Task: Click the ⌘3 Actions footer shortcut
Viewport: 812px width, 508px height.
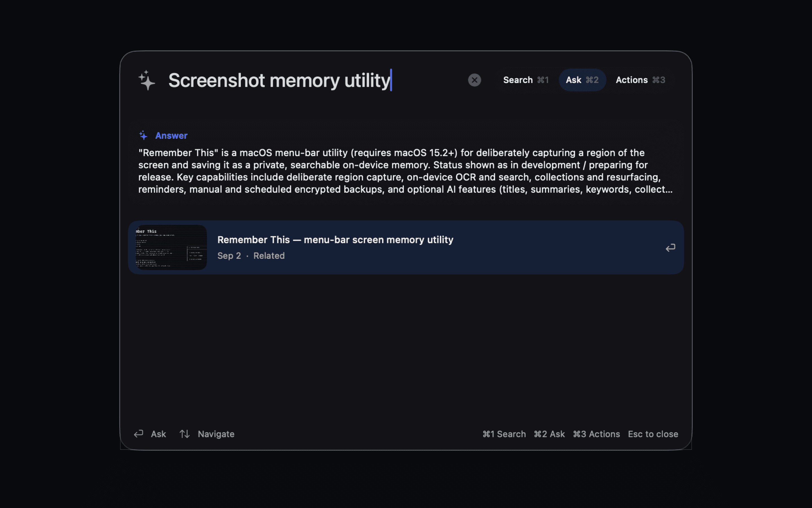Action: [x=596, y=434]
